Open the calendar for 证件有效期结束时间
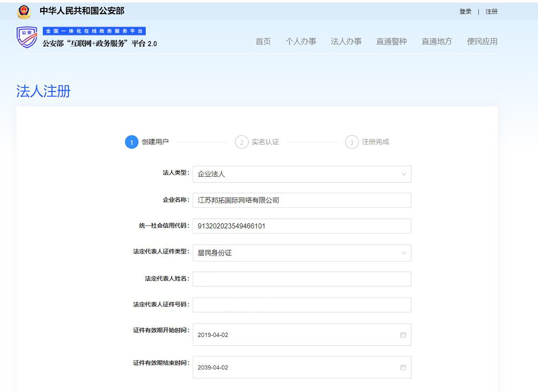 click(403, 367)
